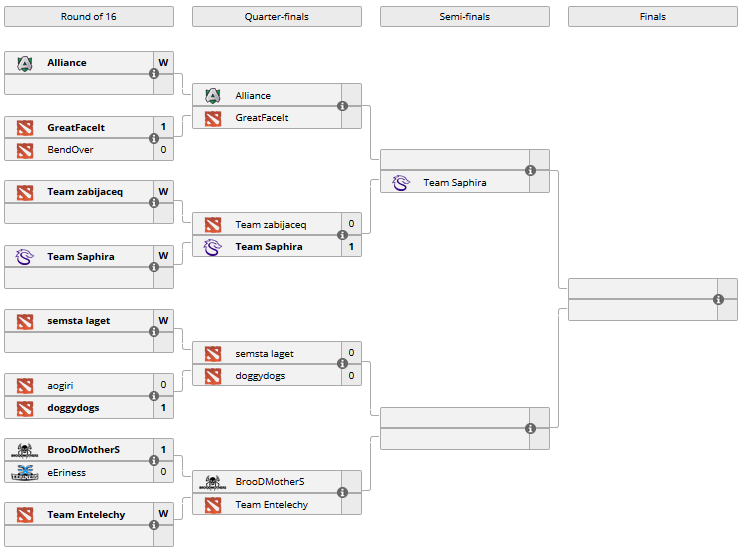Click the Alliance logo in Round of 16

[x=25, y=63]
